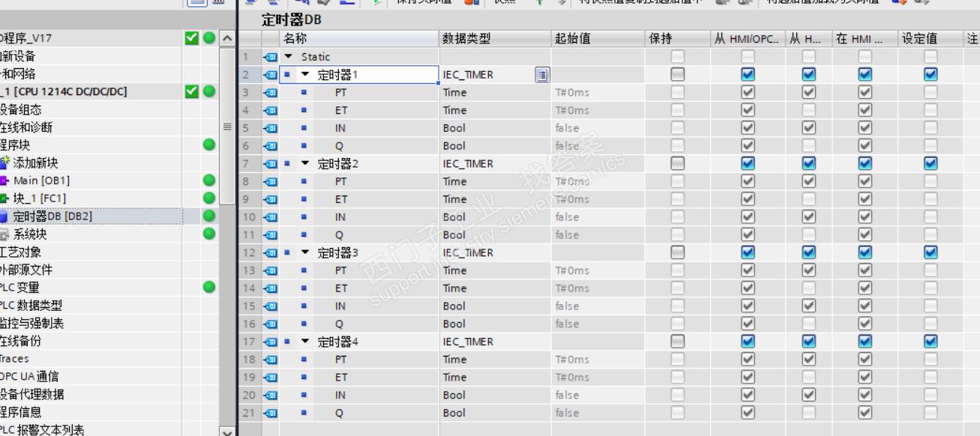Select 监控与强制表 in project tree

click(x=31, y=323)
